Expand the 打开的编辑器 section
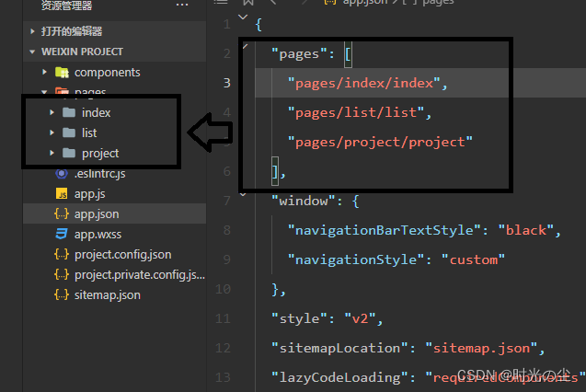The width and height of the screenshot is (586, 392). tap(32, 31)
